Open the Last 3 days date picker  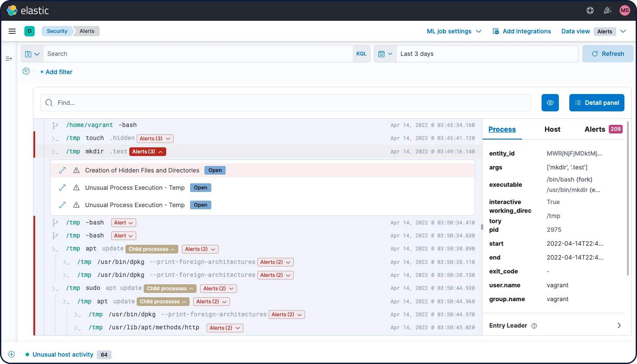click(x=488, y=54)
